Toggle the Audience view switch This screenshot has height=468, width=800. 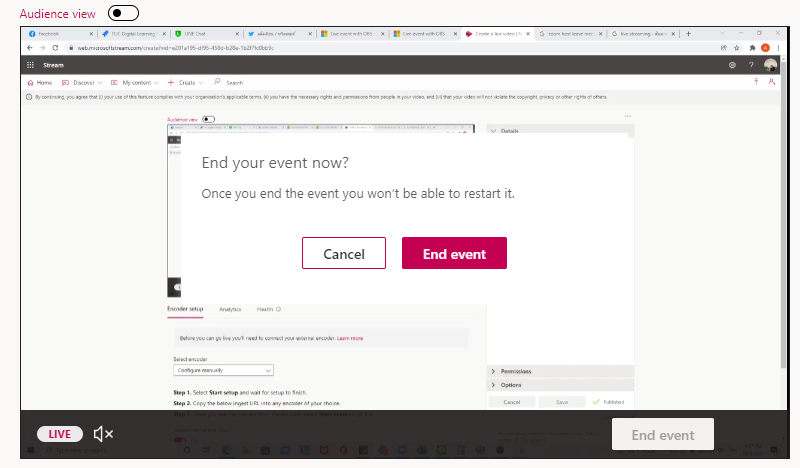tap(123, 13)
